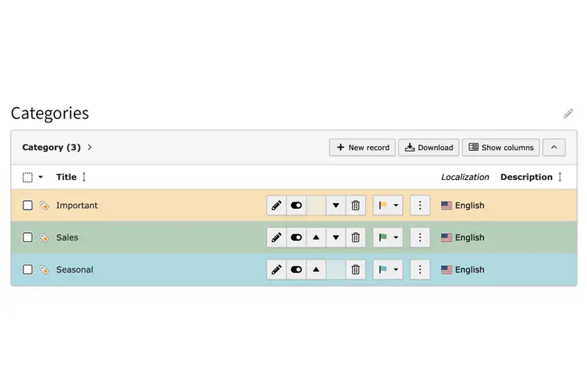The width and height of the screenshot is (587, 392).
Task: Click the Download button
Action: tap(429, 148)
